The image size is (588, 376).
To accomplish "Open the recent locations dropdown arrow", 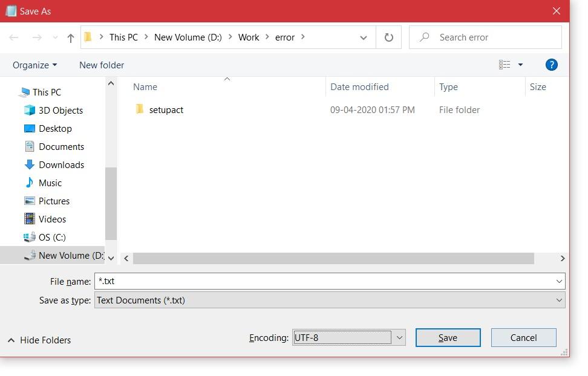I will [x=55, y=37].
